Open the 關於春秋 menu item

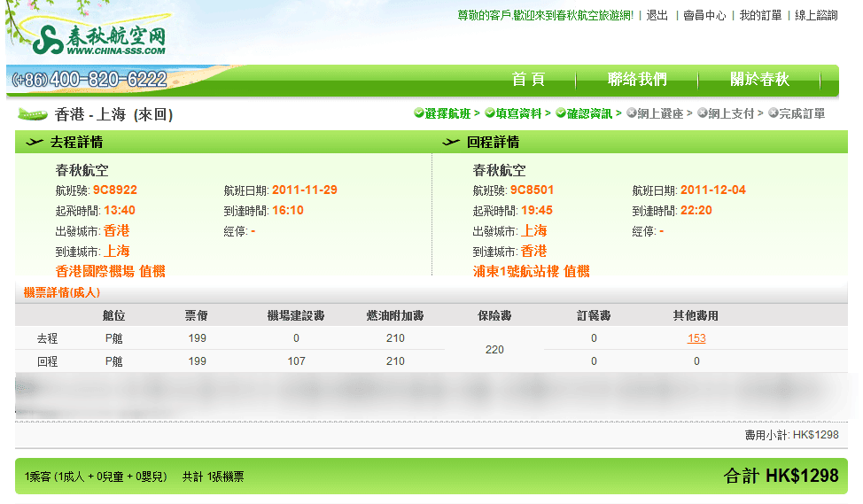coord(759,80)
